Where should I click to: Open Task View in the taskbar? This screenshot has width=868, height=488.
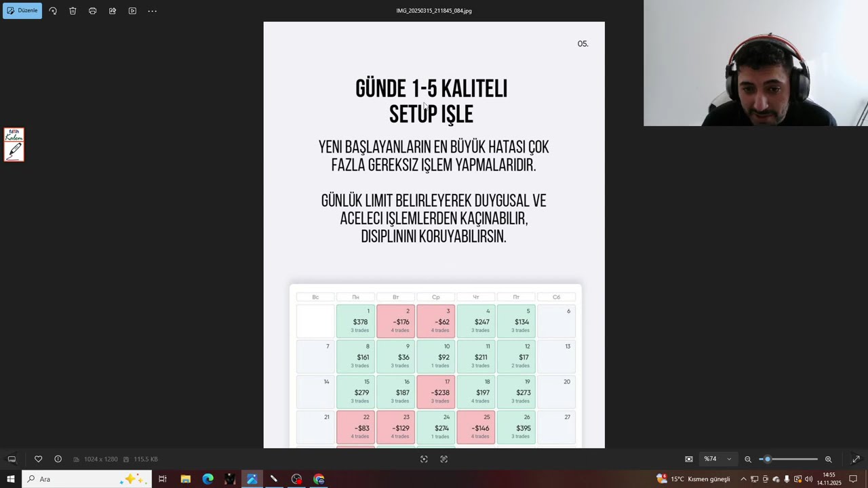[x=163, y=479]
